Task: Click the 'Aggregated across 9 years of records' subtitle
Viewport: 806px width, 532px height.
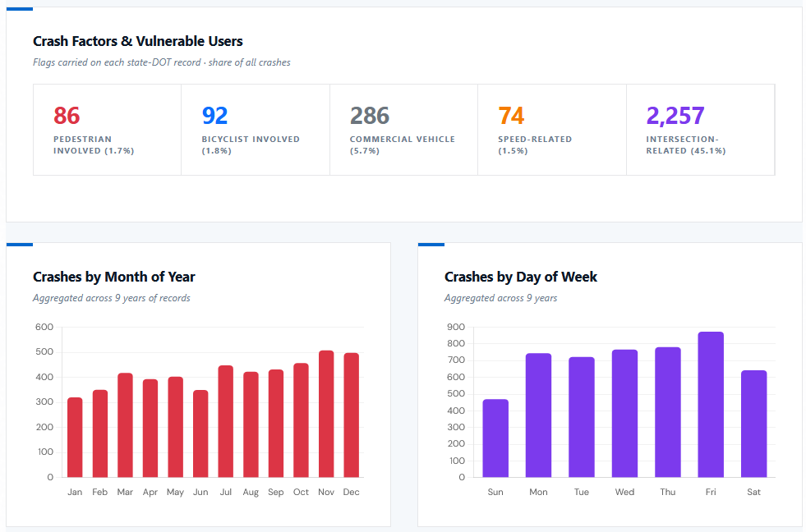Action: pyautogui.click(x=112, y=298)
